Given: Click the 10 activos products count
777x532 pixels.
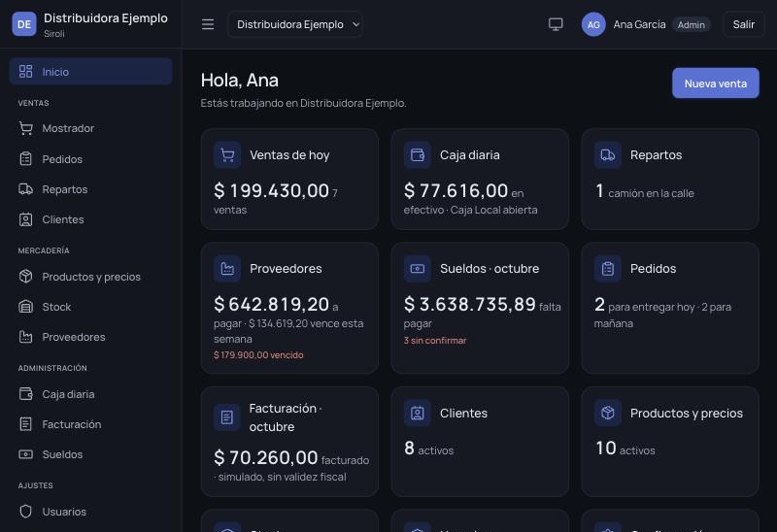Looking at the screenshot, I should click(625, 449).
